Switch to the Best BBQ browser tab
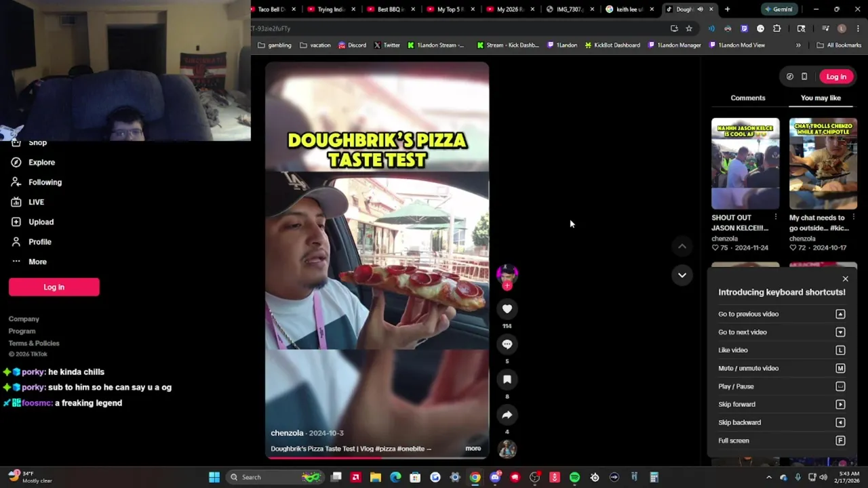The width and height of the screenshot is (868, 488). (x=389, y=9)
